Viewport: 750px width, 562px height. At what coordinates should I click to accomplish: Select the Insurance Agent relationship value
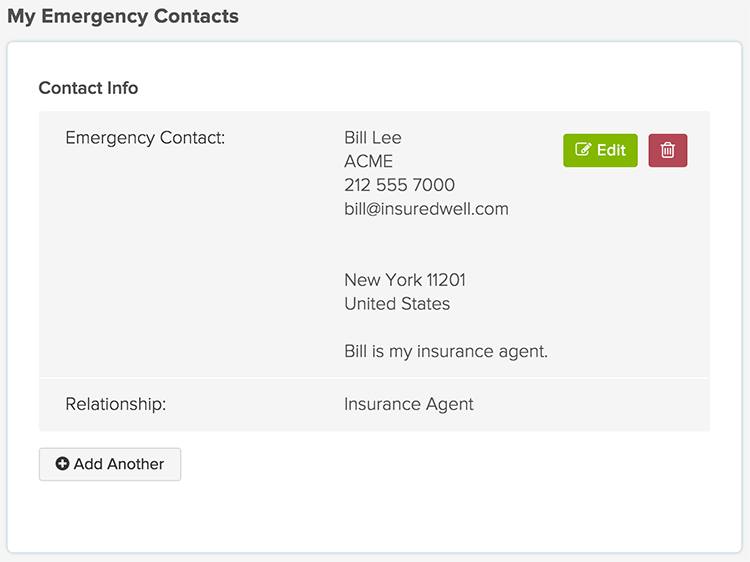408,404
